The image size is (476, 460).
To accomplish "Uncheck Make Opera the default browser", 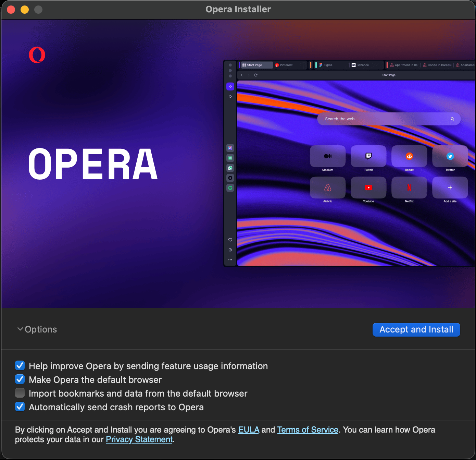I will pyautogui.click(x=20, y=379).
